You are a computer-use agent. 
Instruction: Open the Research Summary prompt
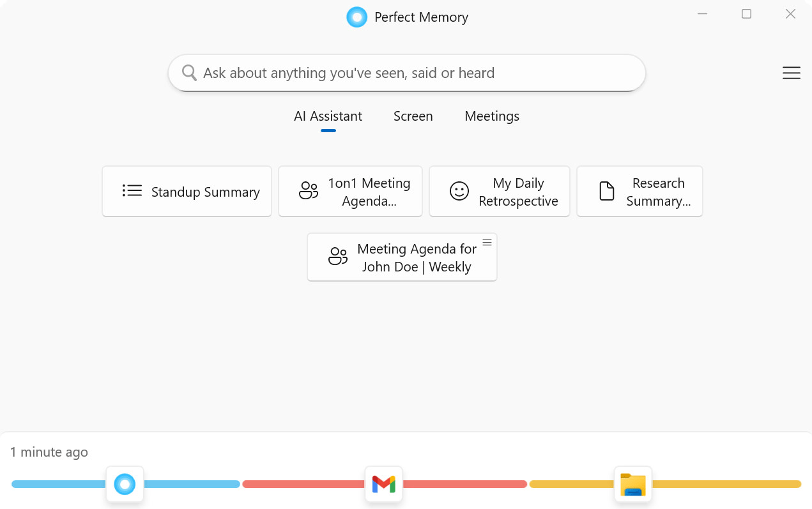pos(640,190)
